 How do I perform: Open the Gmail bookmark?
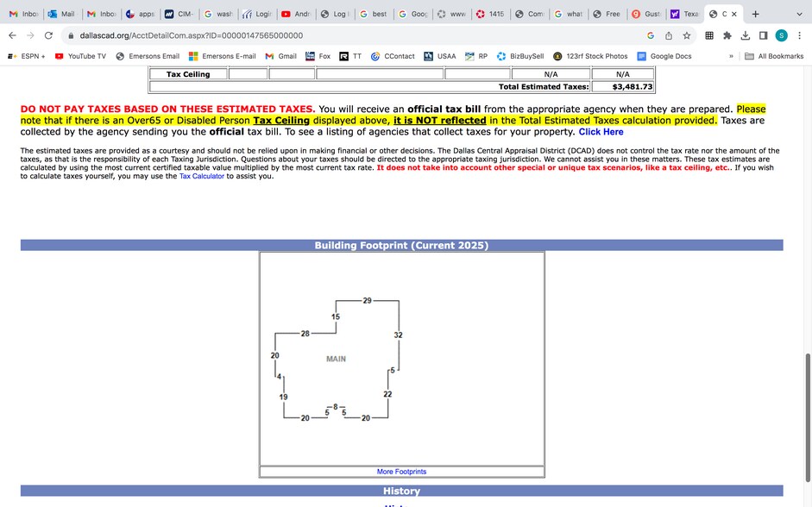point(280,56)
